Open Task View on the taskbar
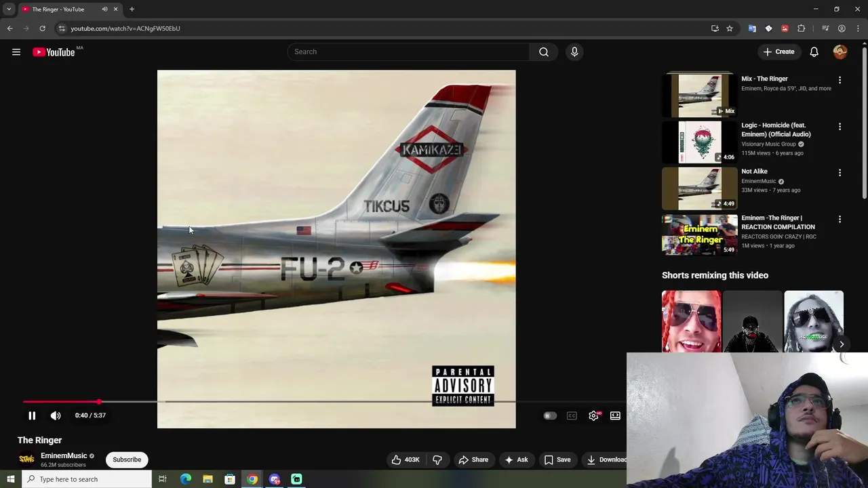Screen dimensions: 868x488 coord(163,479)
